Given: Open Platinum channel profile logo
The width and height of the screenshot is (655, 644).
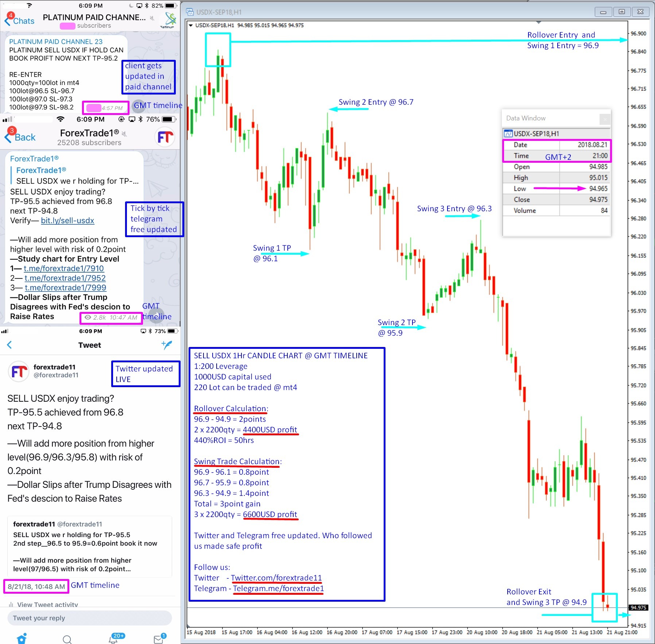Looking at the screenshot, I should [x=168, y=20].
